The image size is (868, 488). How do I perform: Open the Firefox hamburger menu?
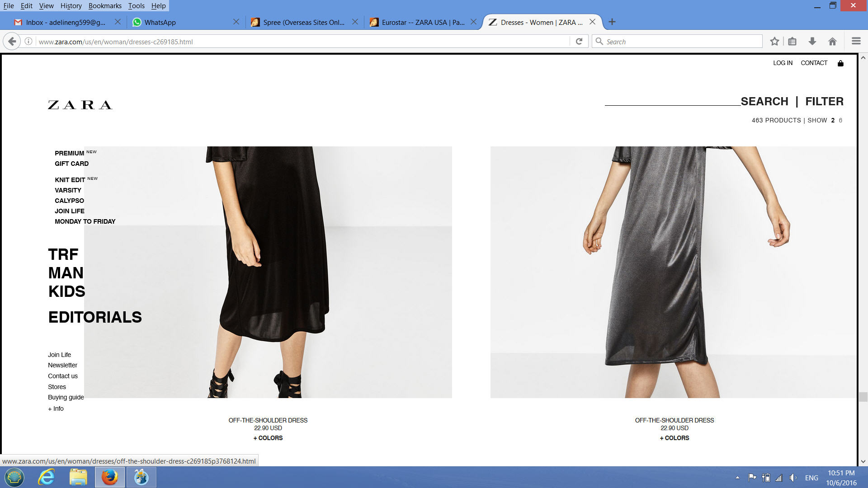point(856,41)
